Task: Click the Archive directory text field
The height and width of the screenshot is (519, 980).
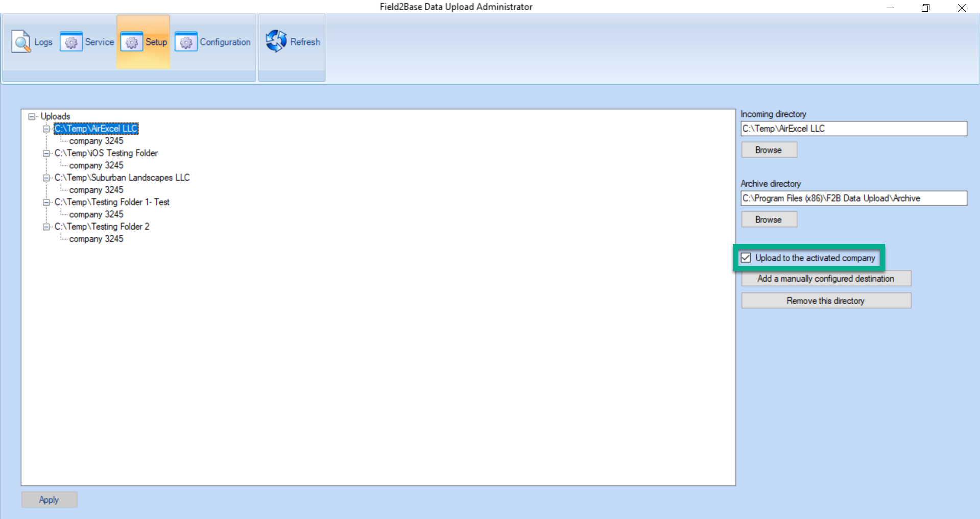Action: [x=854, y=198]
